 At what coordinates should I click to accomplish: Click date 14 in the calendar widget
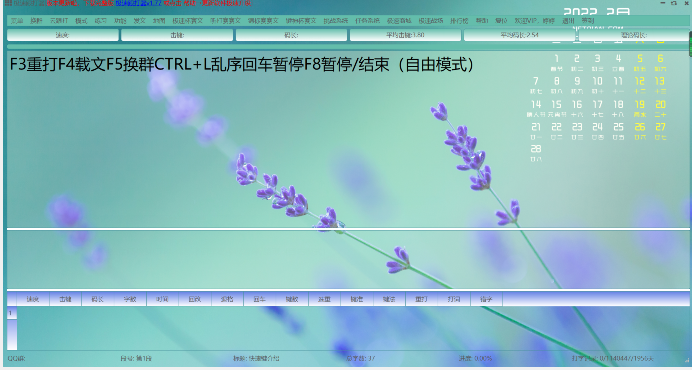tap(536, 104)
